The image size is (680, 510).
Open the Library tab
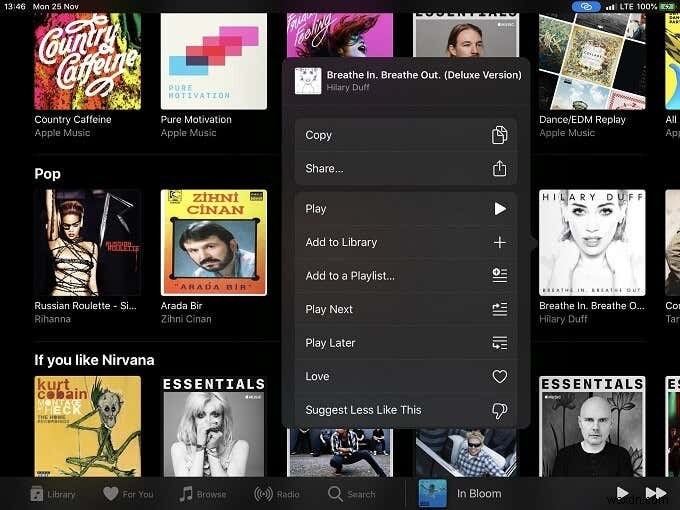(53, 494)
